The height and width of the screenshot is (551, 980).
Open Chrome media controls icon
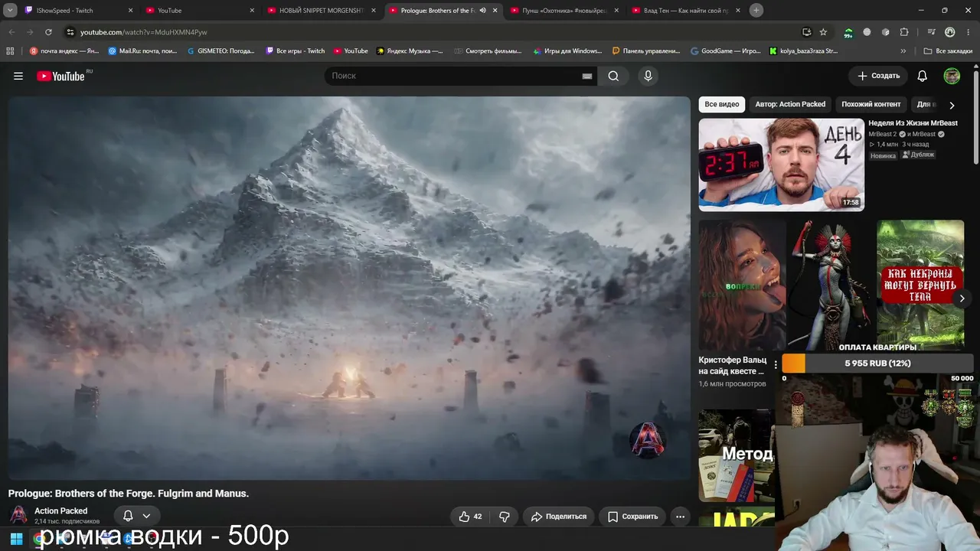(x=931, y=32)
